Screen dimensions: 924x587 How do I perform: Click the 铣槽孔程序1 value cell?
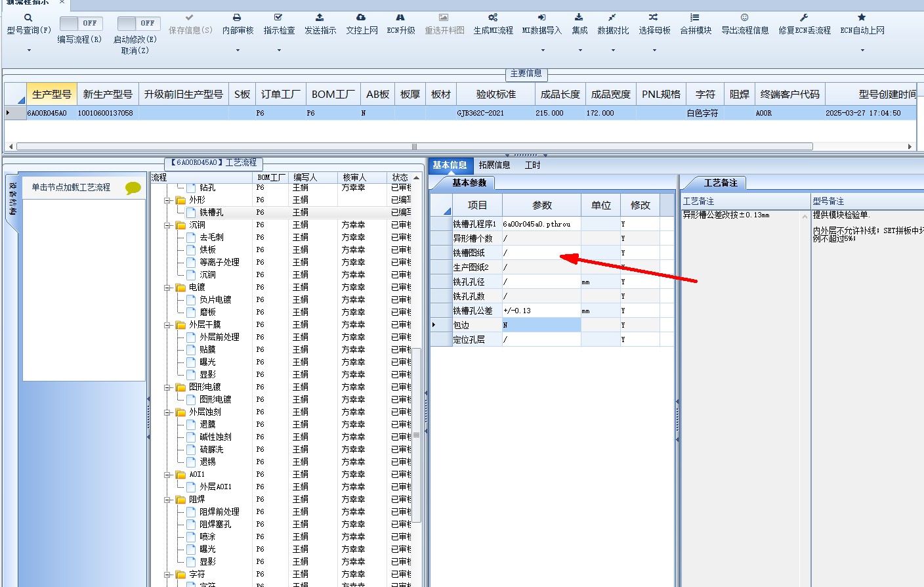[x=541, y=224]
